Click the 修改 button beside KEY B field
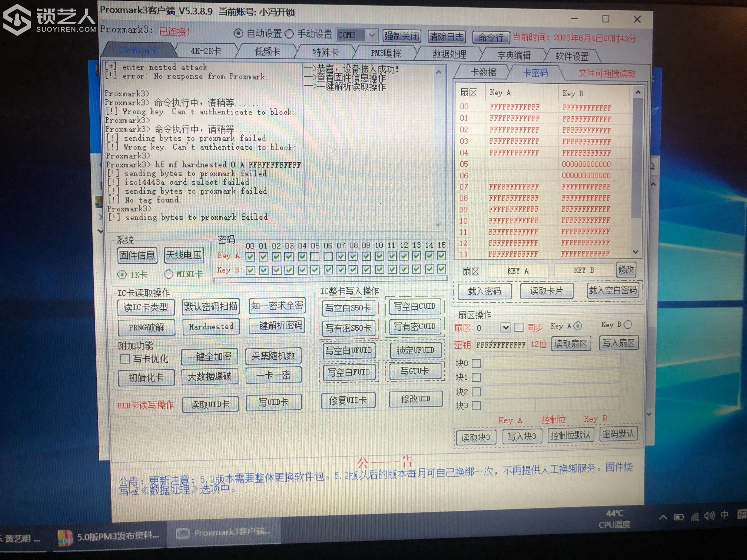This screenshot has height=560, width=747. (x=626, y=269)
